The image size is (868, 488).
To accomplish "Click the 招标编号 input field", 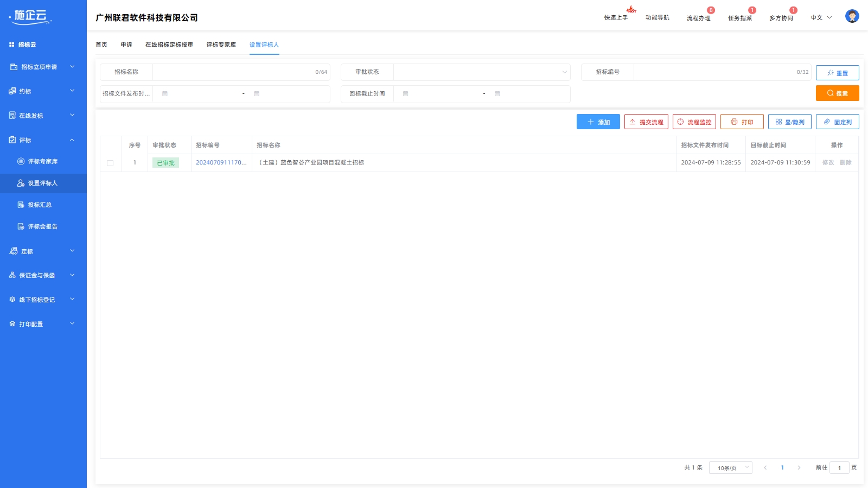I will coord(723,72).
